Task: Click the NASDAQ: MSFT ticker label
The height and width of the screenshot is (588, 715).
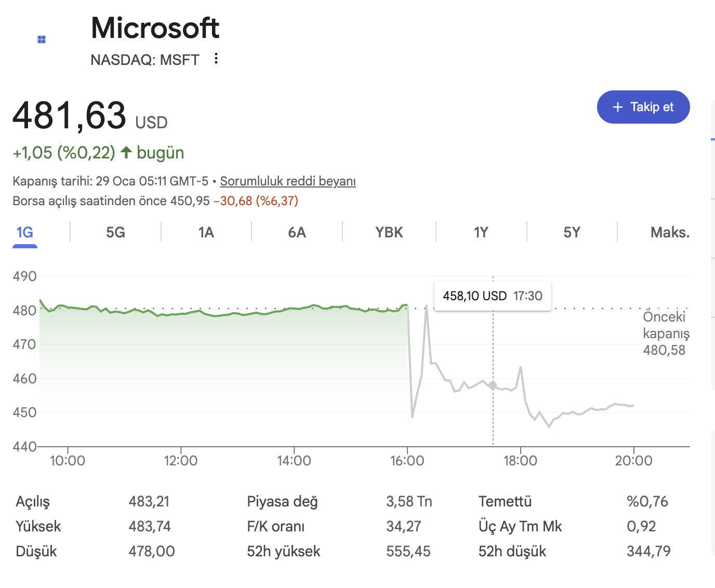Action: (145, 59)
